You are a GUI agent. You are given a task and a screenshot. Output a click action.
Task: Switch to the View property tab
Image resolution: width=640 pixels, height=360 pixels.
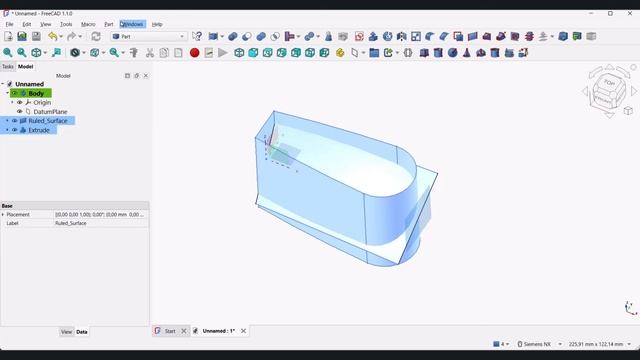tap(66, 332)
